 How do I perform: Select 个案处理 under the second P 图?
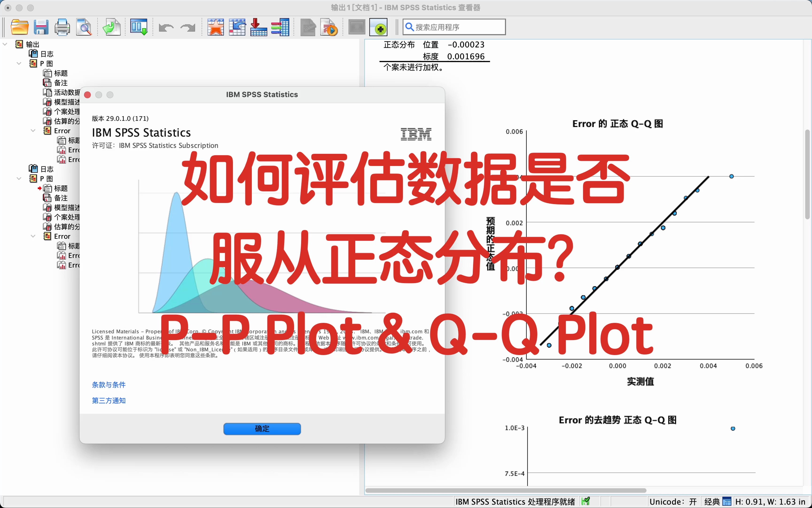(x=61, y=217)
